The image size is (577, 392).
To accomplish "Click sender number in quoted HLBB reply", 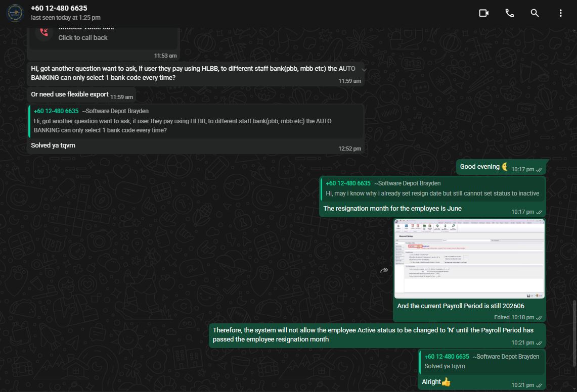I will [x=56, y=111].
